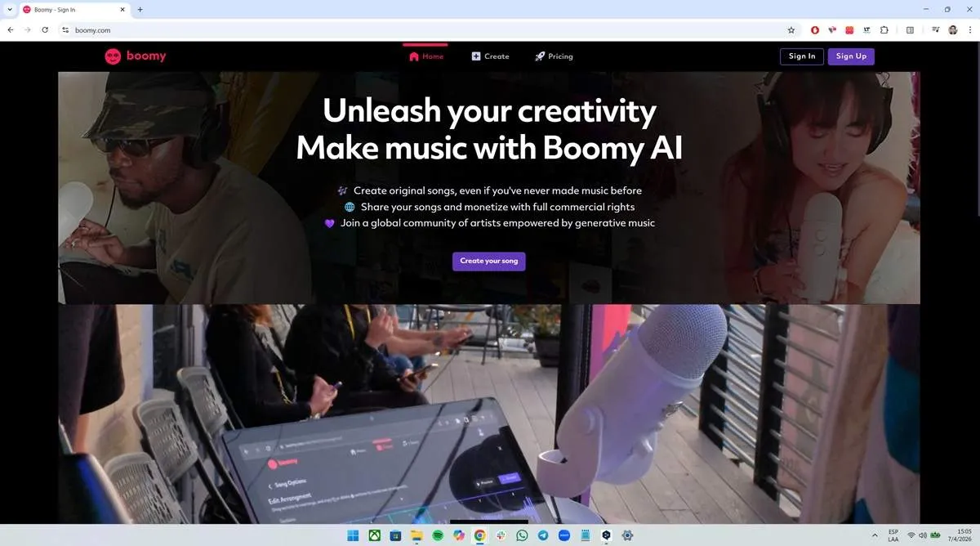Bookmark this page with the star icon

point(791,30)
